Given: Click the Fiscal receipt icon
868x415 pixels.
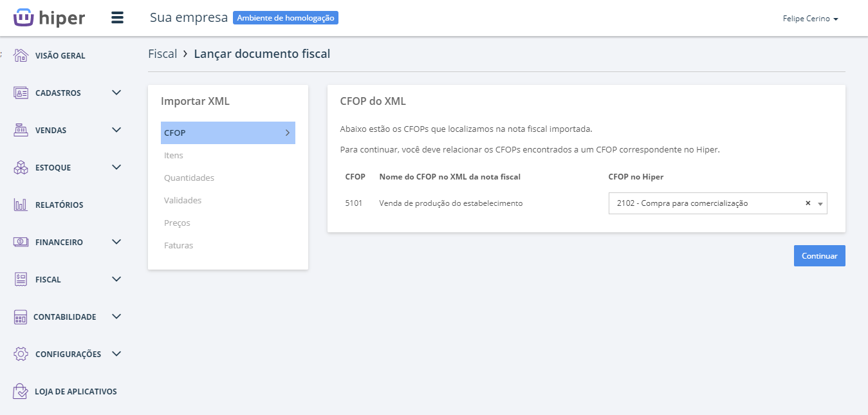Looking at the screenshot, I should point(21,279).
